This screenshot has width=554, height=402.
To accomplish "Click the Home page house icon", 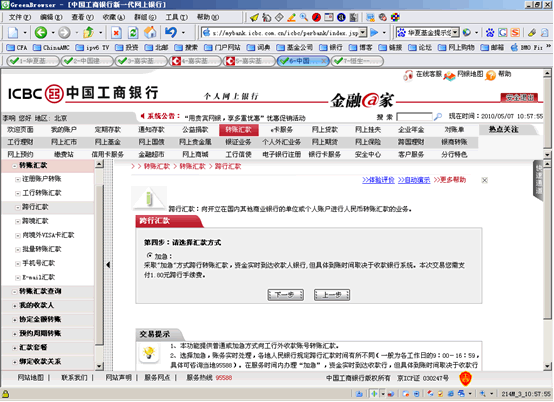I will (x=150, y=33).
